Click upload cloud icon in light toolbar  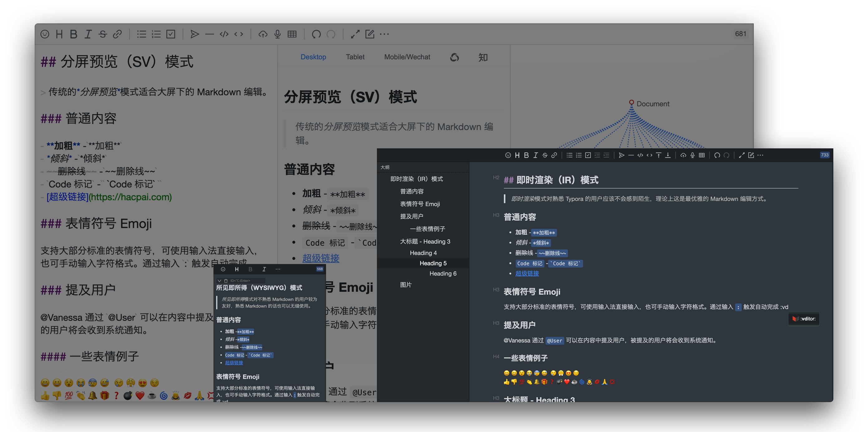263,34
